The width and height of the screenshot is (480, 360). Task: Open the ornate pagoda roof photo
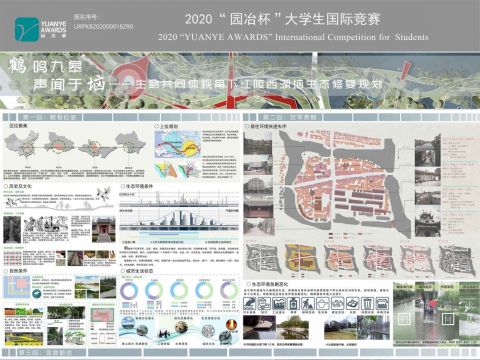pos(428,222)
